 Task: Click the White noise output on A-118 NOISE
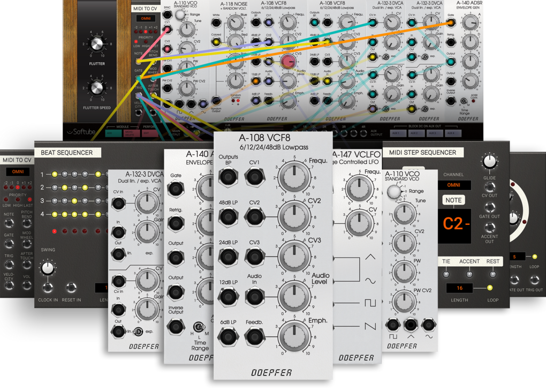click(x=216, y=22)
